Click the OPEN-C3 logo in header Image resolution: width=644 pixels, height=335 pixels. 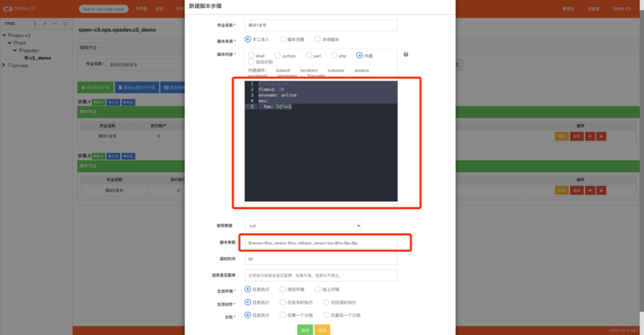tap(19, 9)
